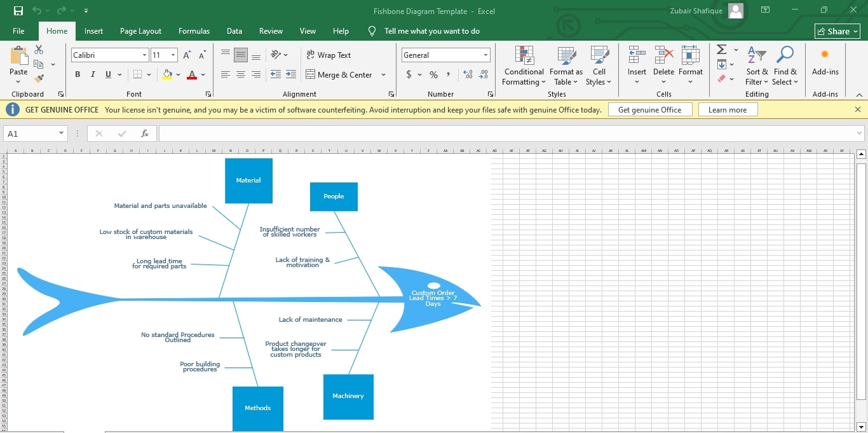Screen dimensions: 868x433
Task: Open the Font Color red swatch
Action: pos(192,74)
